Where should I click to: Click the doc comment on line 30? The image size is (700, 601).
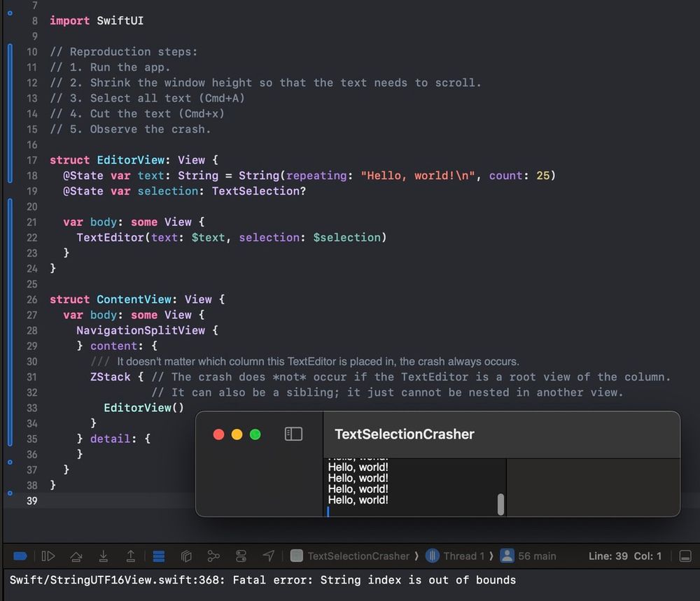pyautogui.click(x=305, y=362)
